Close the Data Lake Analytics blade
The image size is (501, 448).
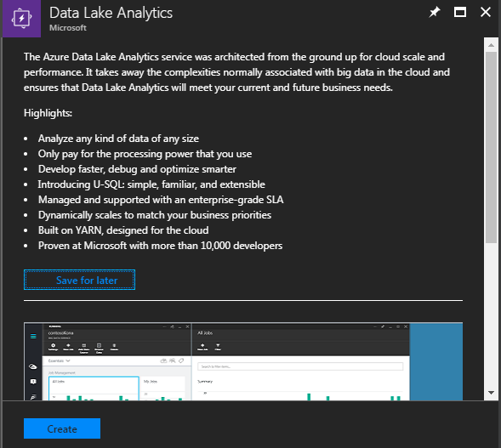point(486,13)
